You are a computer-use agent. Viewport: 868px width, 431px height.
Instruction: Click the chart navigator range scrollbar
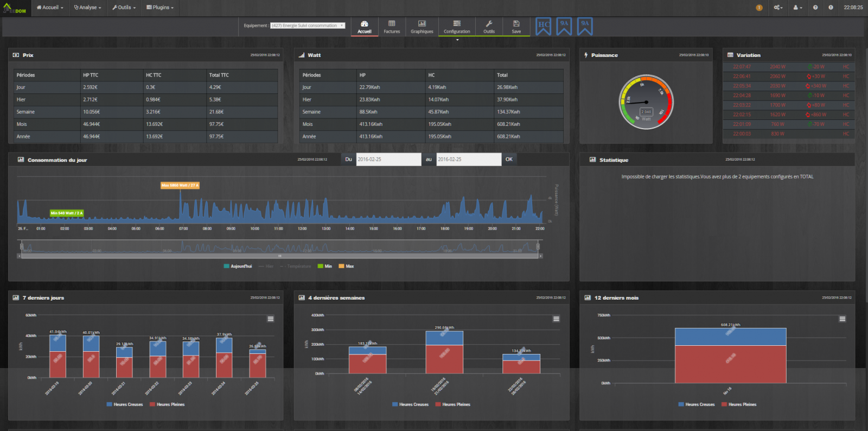point(280,256)
